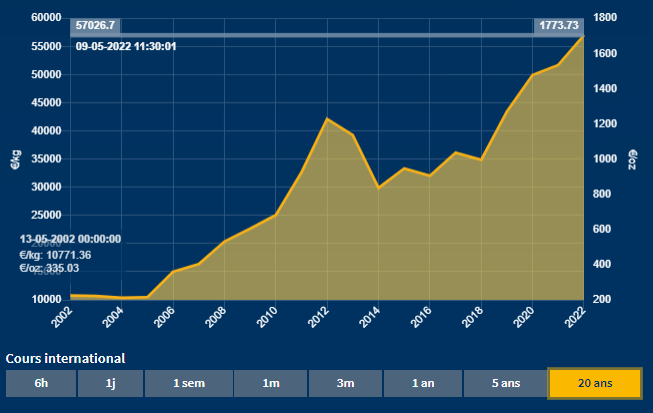Click the 2014 dip on the chart line
Screen dimensions: 653x413
pyautogui.click(x=378, y=187)
